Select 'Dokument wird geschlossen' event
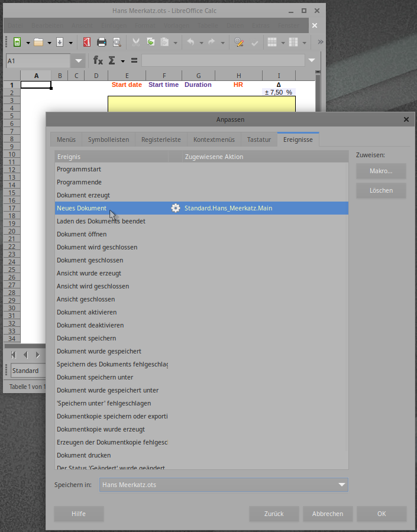This screenshot has width=417, height=532. [202, 247]
